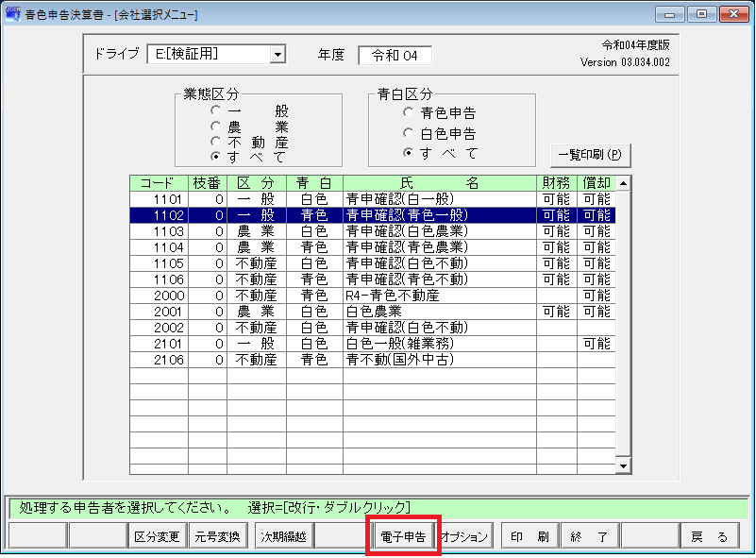The width and height of the screenshot is (756, 558).
Task: Click the 青白 column header
Action: pyautogui.click(x=314, y=183)
